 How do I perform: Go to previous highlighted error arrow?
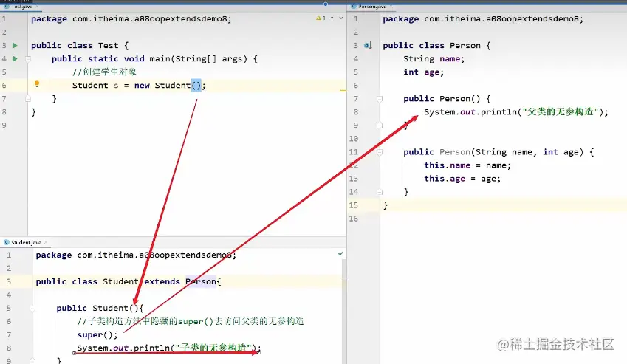tap(332, 18)
